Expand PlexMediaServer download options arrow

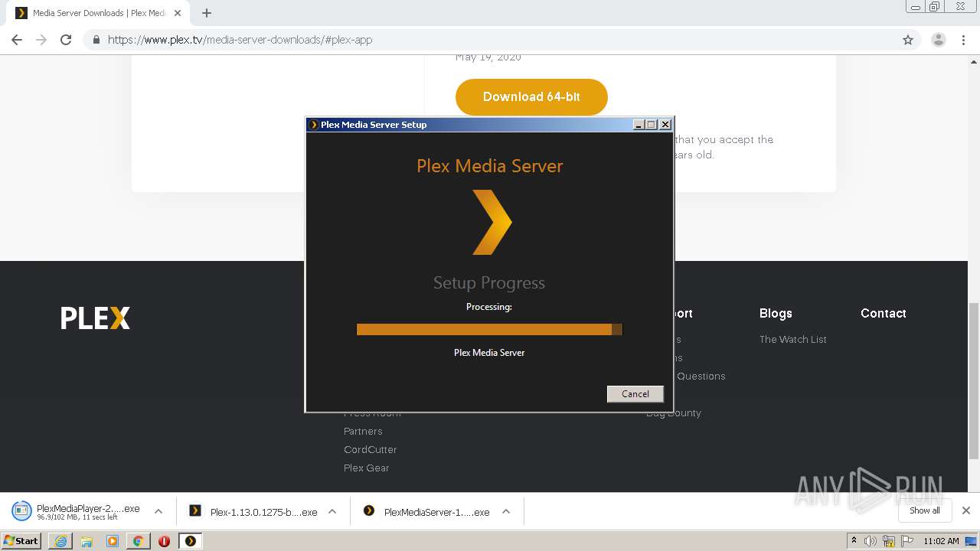[506, 511]
